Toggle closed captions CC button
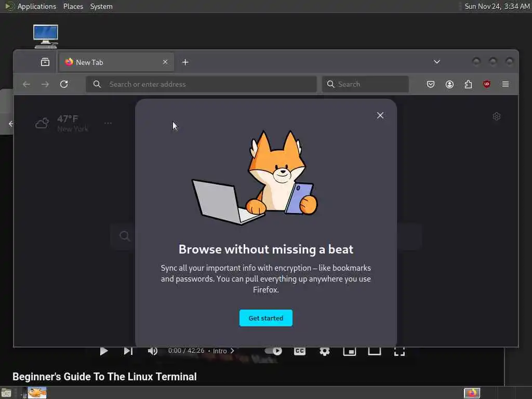Image resolution: width=532 pixels, height=399 pixels. click(300, 351)
